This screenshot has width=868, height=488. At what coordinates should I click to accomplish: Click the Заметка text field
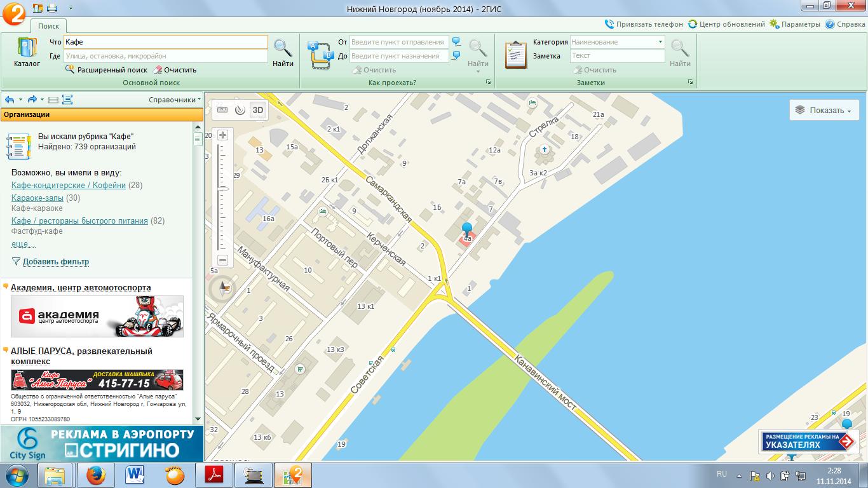tap(617, 56)
